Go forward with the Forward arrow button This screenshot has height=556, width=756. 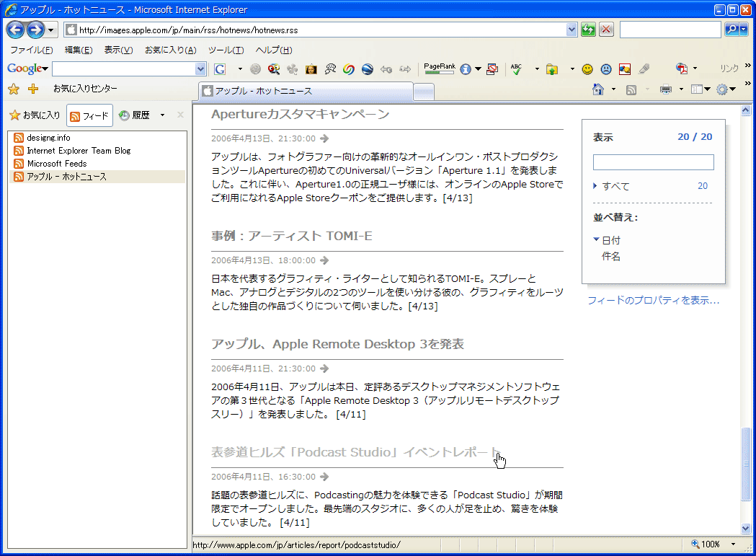tap(35, 30)
